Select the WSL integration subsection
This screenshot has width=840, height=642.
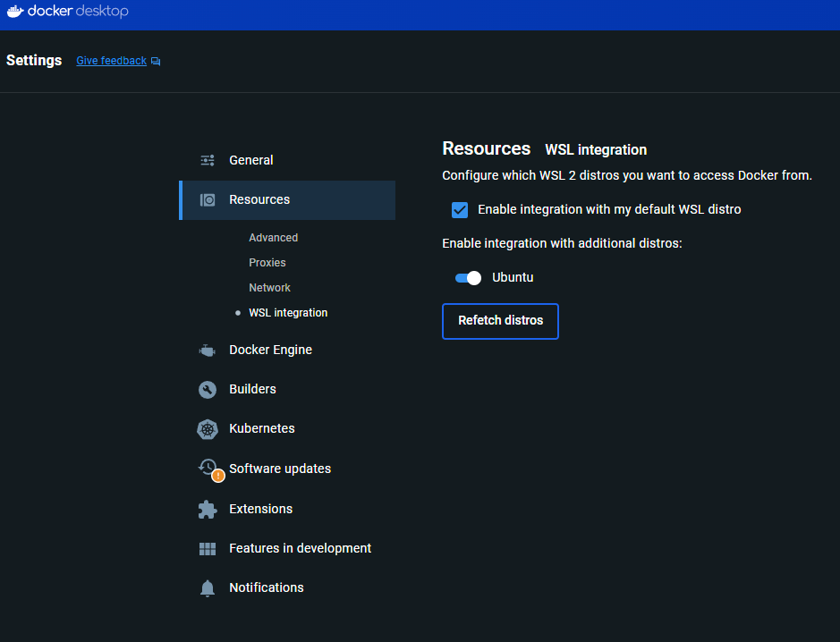288,313
